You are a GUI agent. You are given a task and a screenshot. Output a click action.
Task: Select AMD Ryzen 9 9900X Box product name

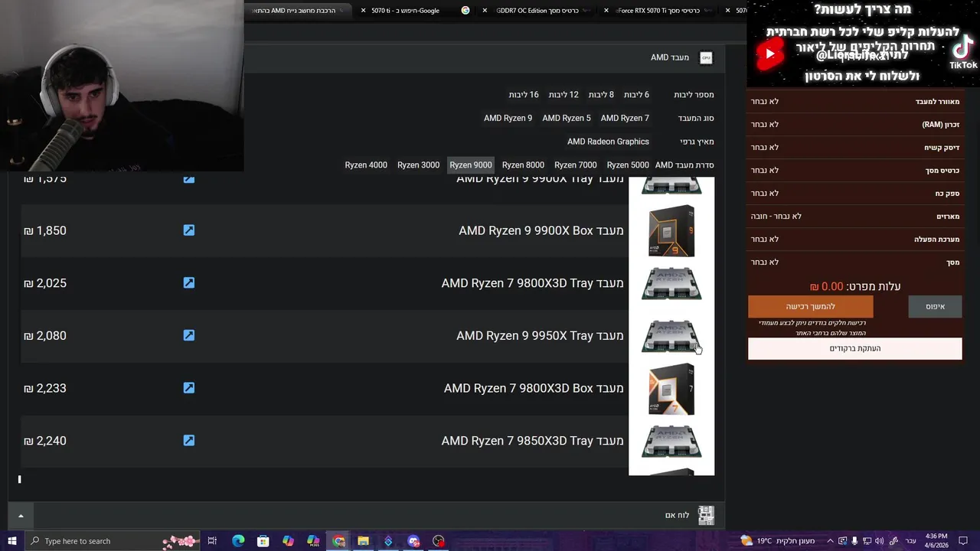[541, 230]
